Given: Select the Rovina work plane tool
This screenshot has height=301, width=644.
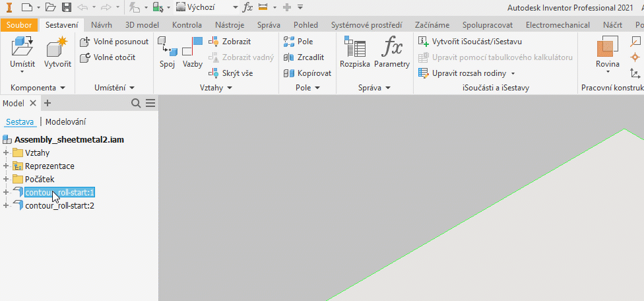Looking at the screenshot, I should pos(608,51).
